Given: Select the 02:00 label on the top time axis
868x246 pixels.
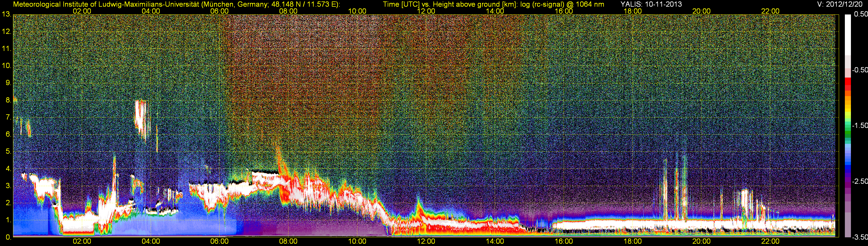Looking at the screenshot, I should [82, 11].
